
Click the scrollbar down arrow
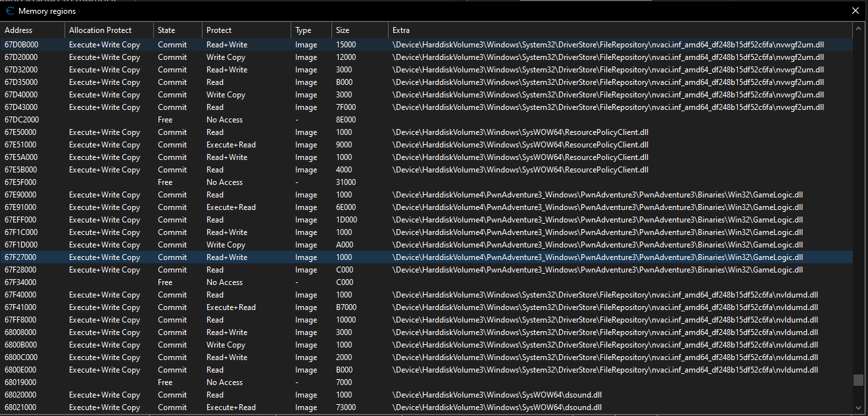[857, 407]
